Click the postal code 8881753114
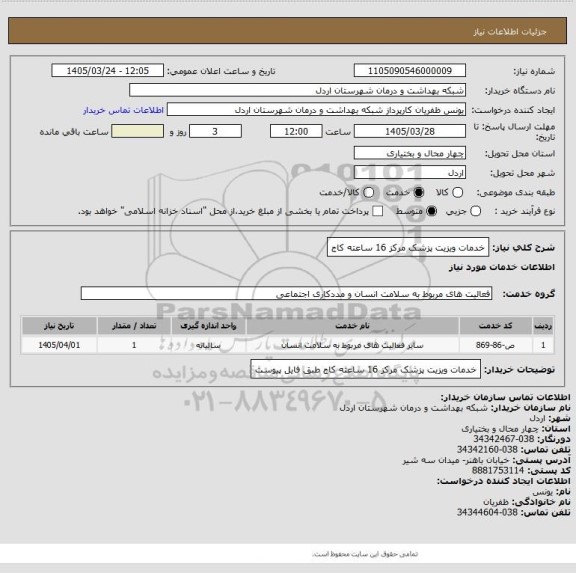576x573 pixels. pyautogui.click(x=498, y=471)
